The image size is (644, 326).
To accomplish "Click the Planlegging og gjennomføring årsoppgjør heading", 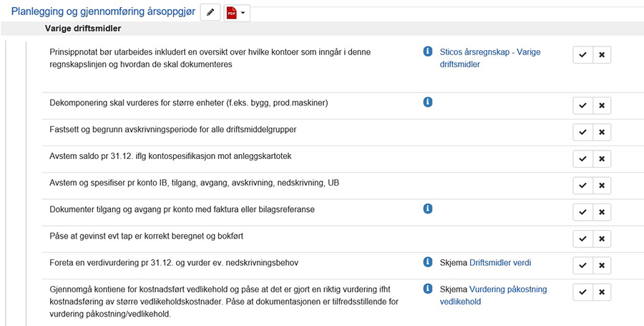I will click(103, 11).
